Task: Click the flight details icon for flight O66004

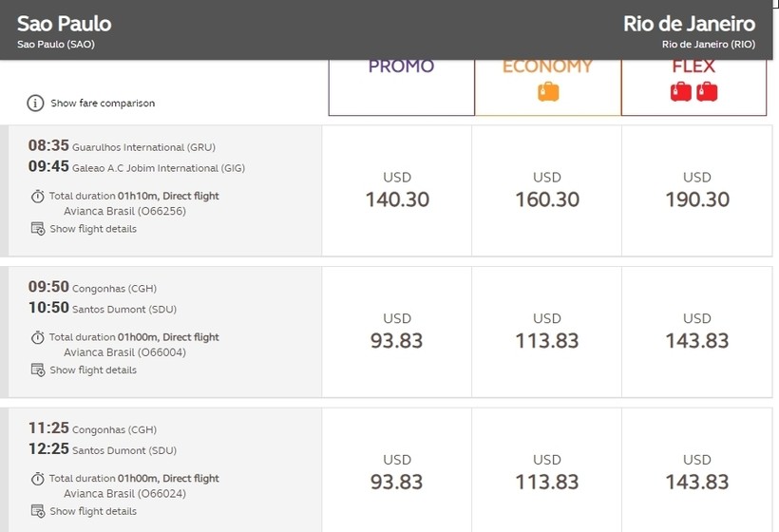Action: [x=38, y=370]
